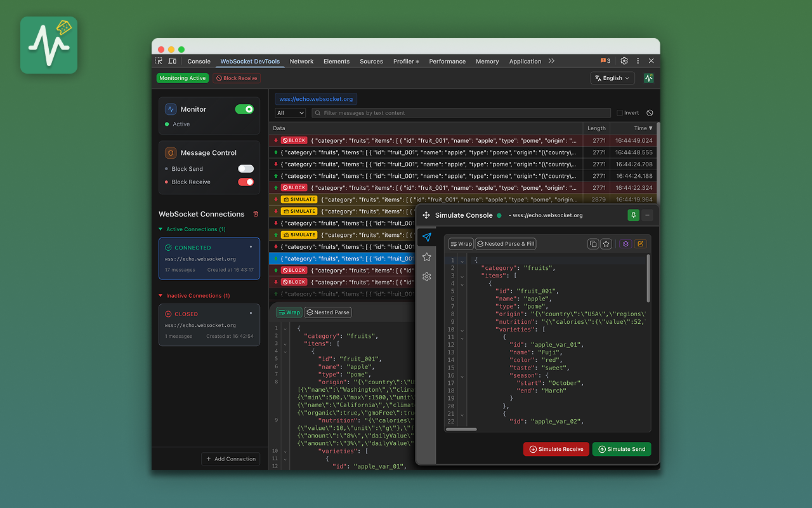
Task: Click the orange edit icon in Simulate Console toolbar
Action: 640,244
